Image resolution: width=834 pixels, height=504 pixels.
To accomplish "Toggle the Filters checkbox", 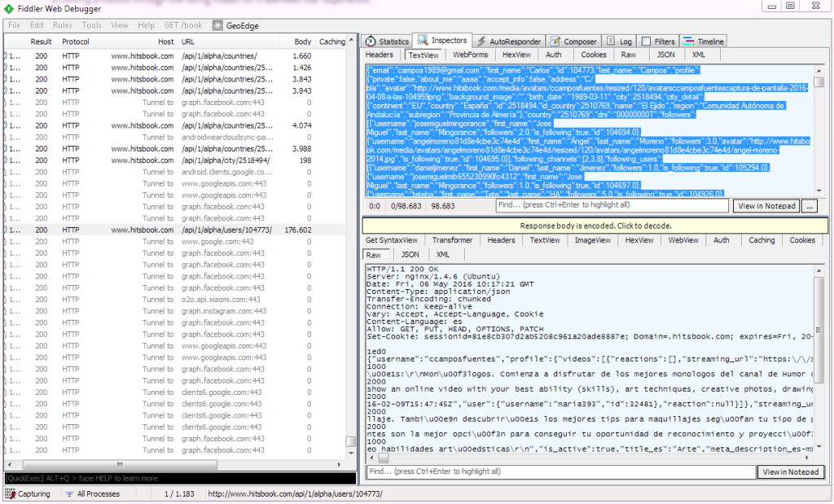I will pos(646,42).
